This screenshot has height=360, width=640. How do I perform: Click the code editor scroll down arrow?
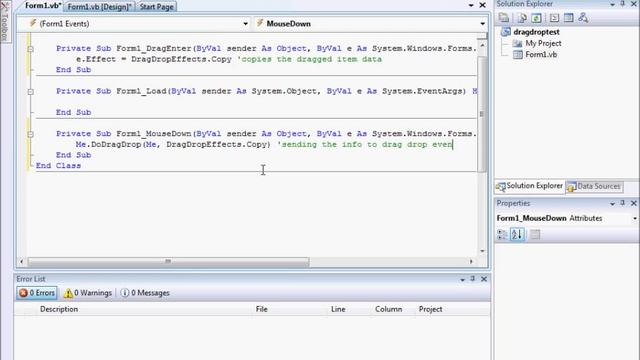coord(482,251)
